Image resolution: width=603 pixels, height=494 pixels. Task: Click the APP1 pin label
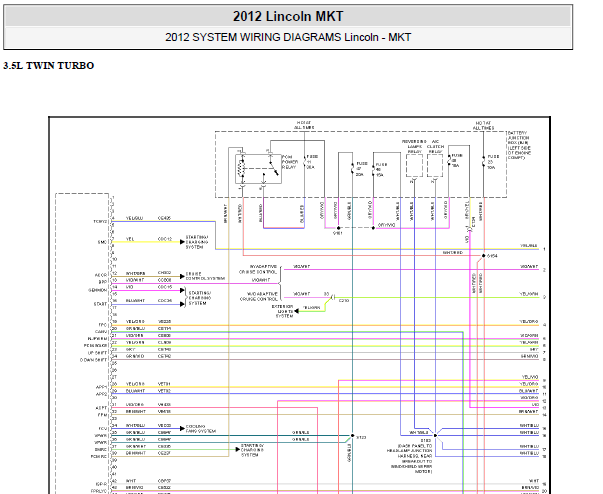[102, 388]
